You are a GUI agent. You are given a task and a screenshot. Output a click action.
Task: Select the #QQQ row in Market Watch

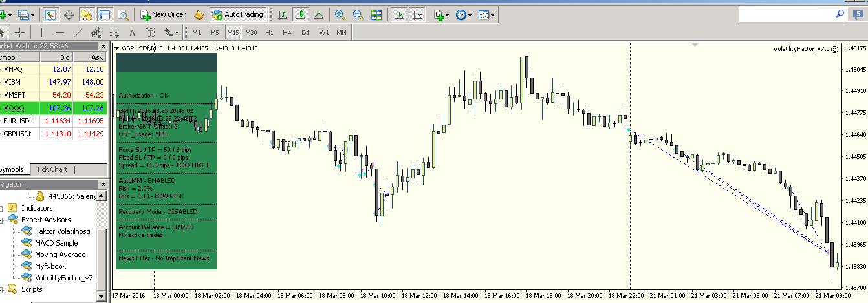[53, 107]
